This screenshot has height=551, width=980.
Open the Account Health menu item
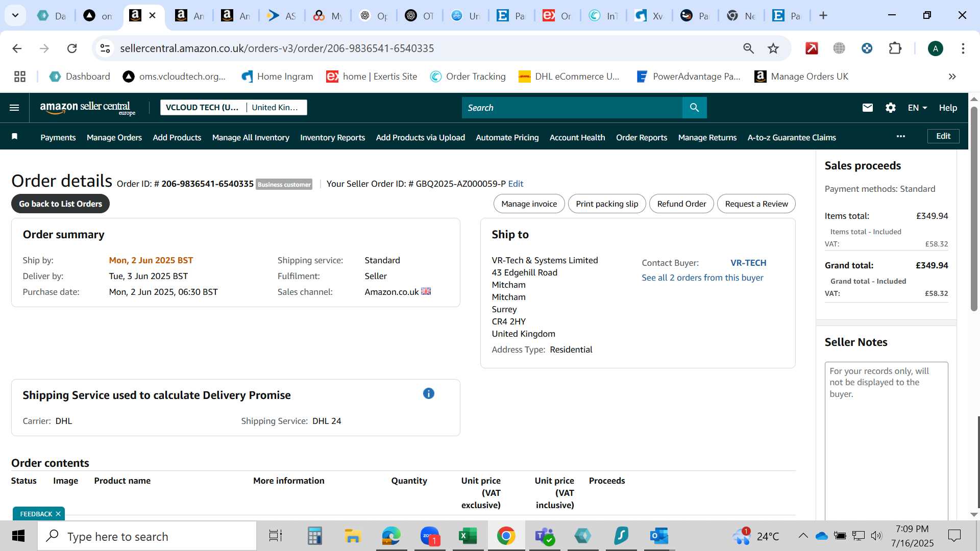(577, 137)
